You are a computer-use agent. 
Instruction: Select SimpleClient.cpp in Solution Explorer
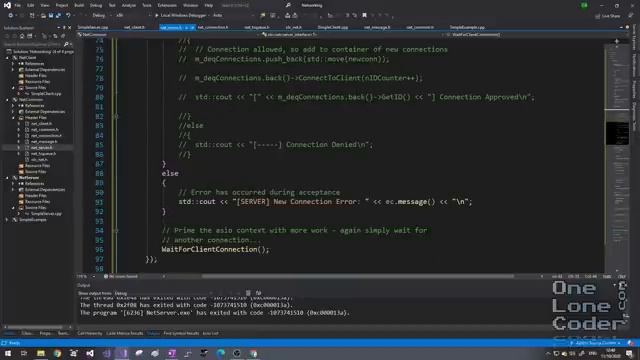[x=46, y=94]
